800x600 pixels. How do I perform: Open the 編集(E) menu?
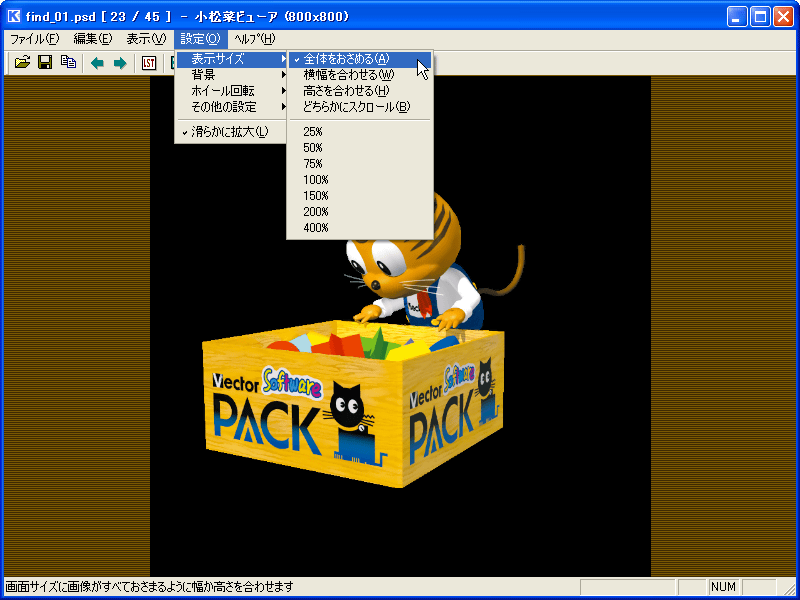(x=92, y=39)
